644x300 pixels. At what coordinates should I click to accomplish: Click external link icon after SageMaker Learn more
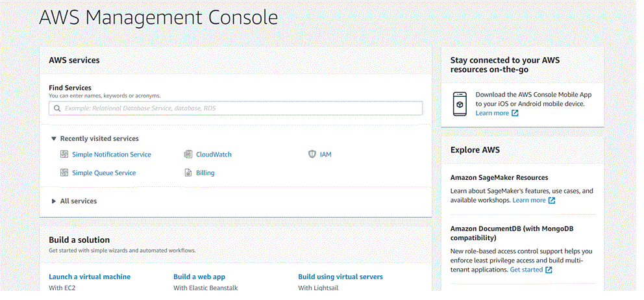(552, 201)
